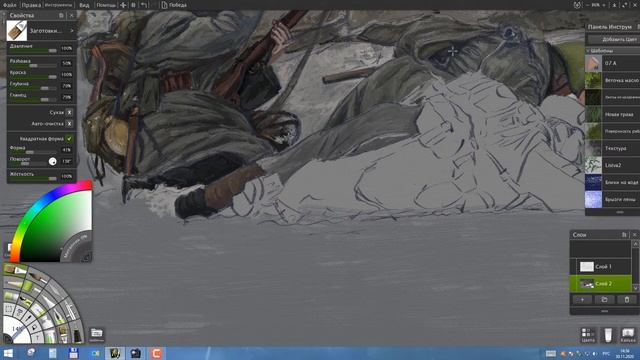The height and width of the screenshot is (360, 640).
Task: Click the move canvas cross icon in top bar
Action: pyautogui.click(x=123, y=5)
